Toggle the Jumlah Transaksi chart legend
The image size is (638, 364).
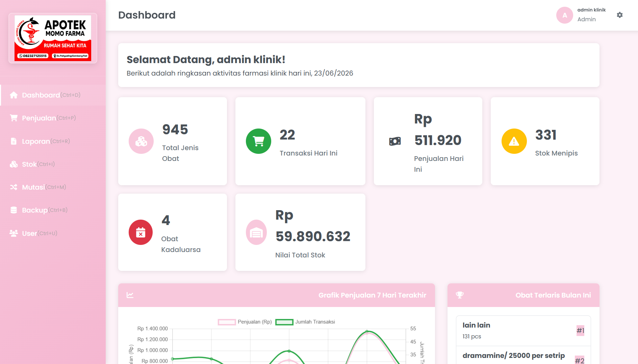click(305, 322)
